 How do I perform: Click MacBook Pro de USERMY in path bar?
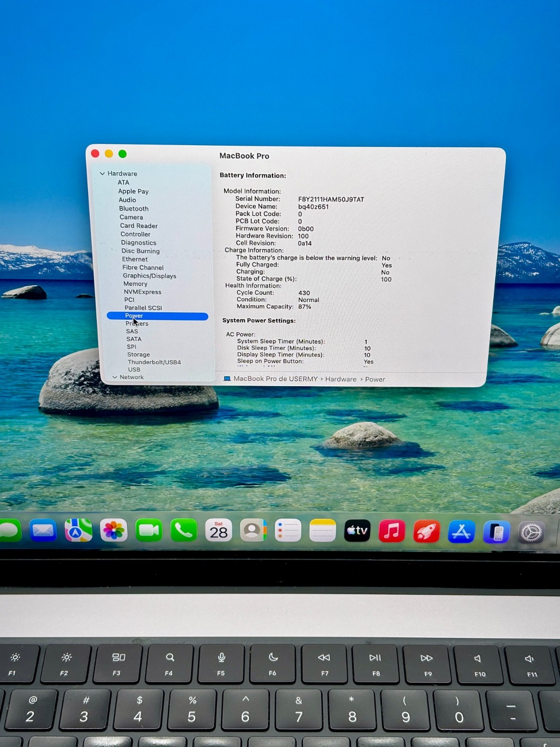tap(275, 379)
